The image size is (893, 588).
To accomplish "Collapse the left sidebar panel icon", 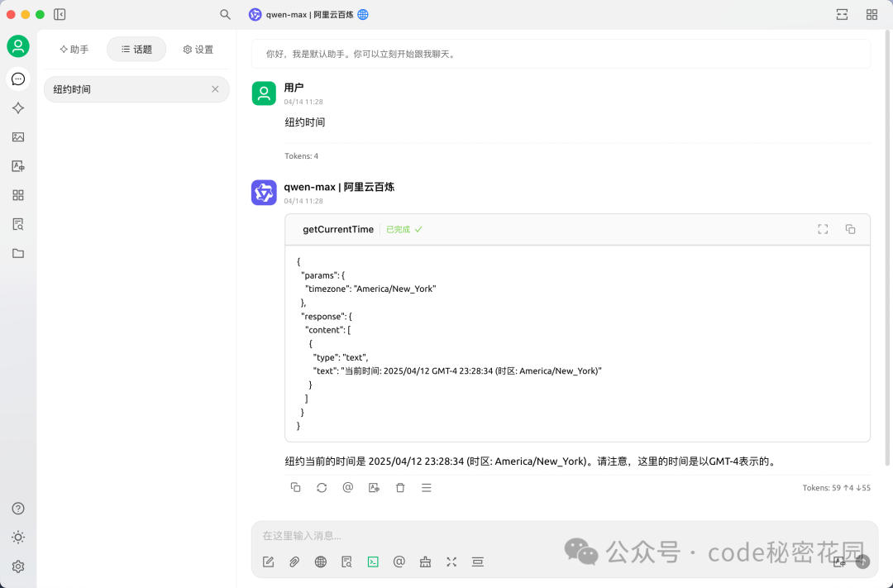I will pos(60,14).
